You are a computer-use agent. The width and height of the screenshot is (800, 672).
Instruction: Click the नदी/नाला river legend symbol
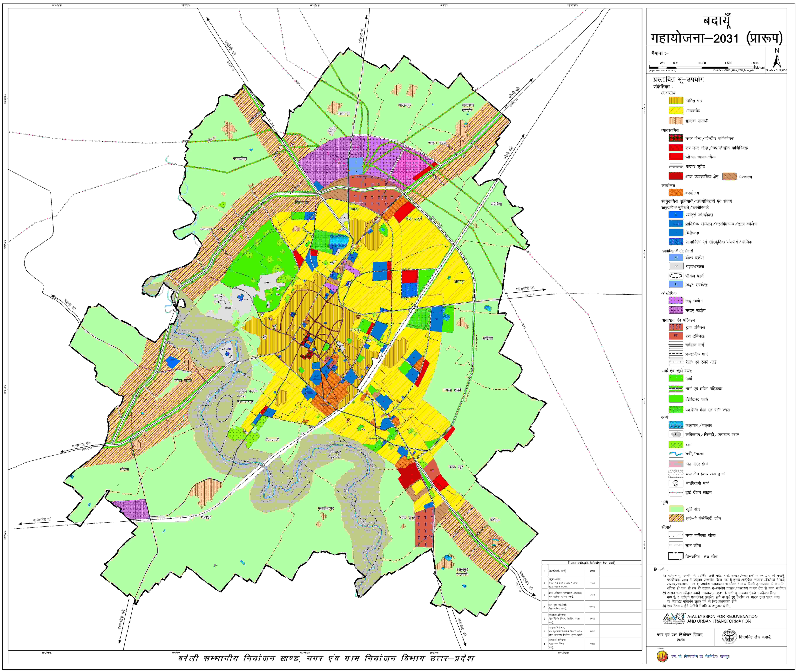point(676,454)
